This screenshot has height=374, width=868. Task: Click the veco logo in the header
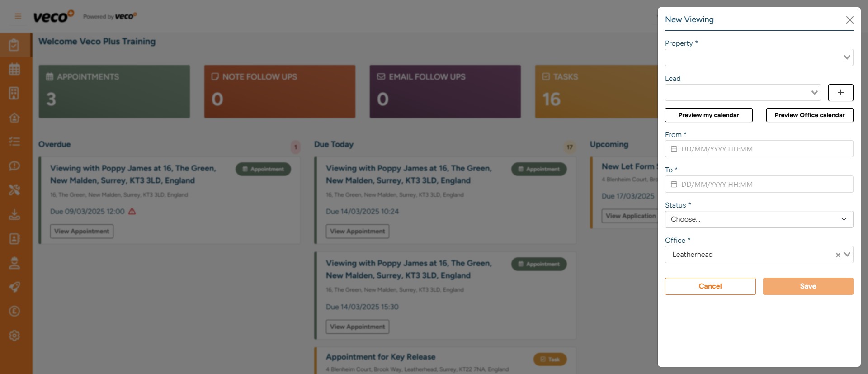53,16
